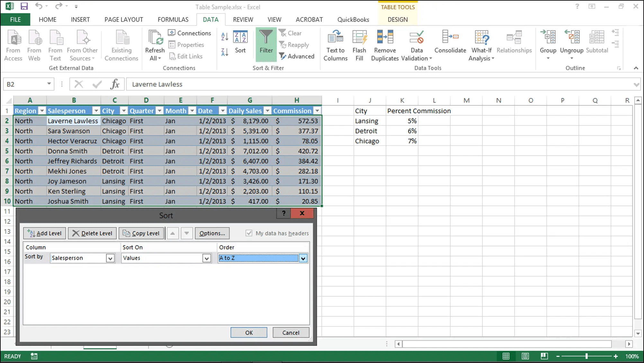Click the zoom slider handle
The height and width of the screenshot is (363, 644).
point(586,356)
